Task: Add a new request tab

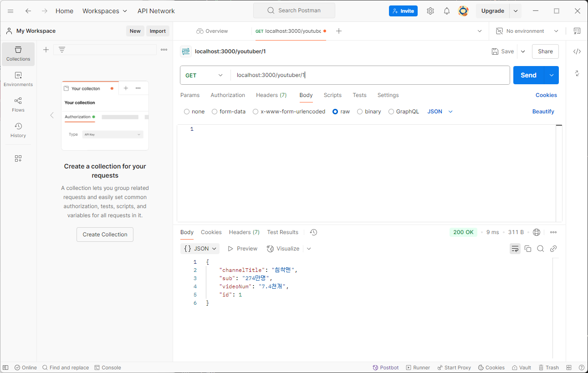Action: 339,31
